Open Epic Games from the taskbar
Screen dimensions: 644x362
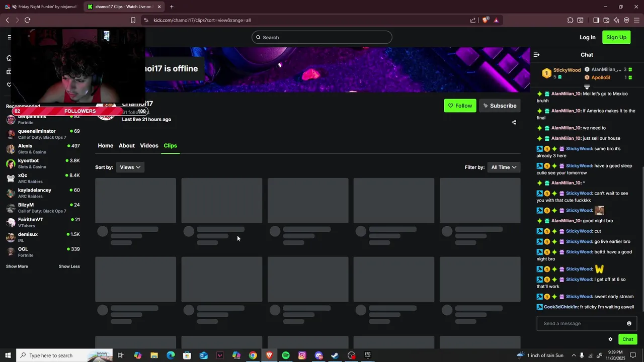click(x=368, y=355)
